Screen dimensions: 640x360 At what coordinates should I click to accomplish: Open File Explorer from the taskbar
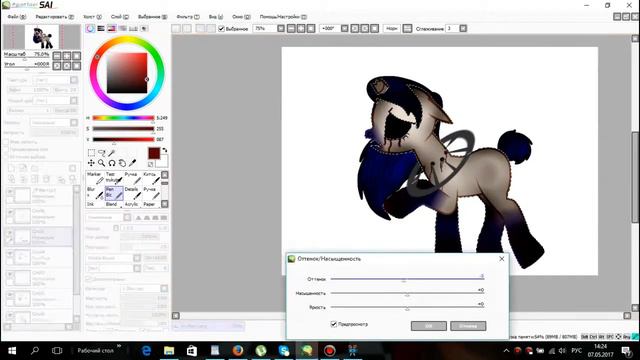(x=169, y=351)
